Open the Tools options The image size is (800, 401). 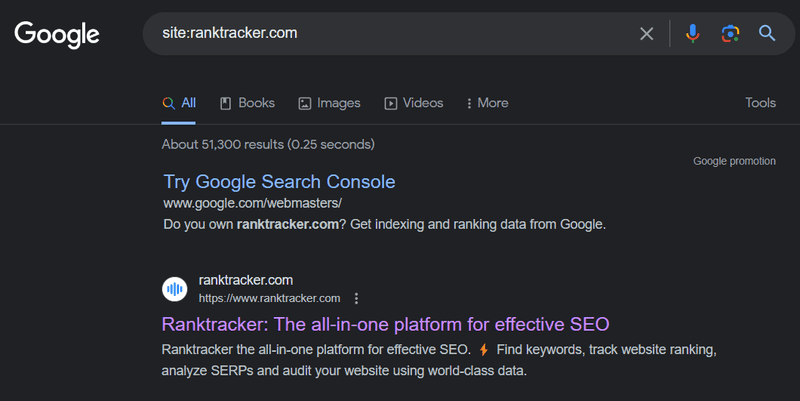coord(760,103)
